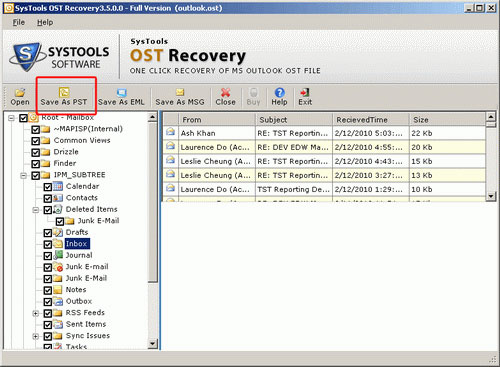Uncheck the Junk E-Mail checkbox under Deleted Items

(x=60, y=221)
